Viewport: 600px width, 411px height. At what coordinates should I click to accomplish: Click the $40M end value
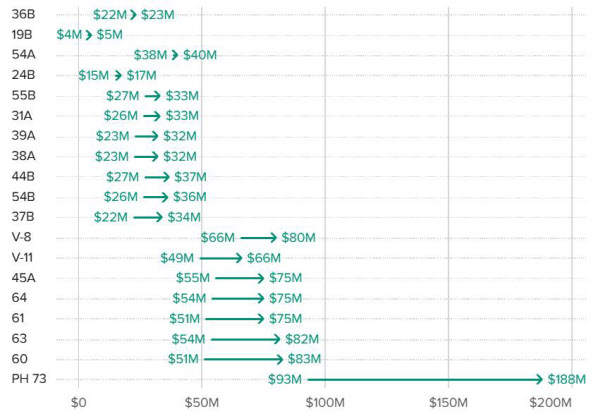pyautogui.click(x=200, y=55)
